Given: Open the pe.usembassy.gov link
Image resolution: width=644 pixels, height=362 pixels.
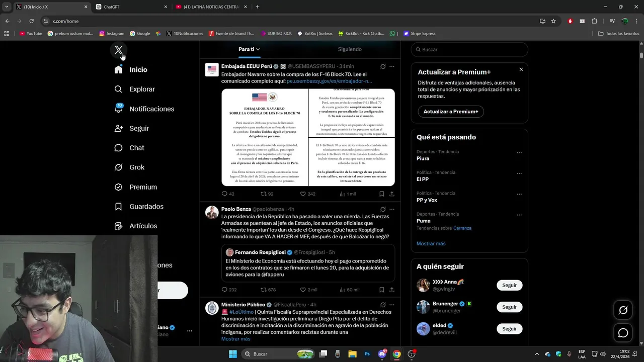Looking at the screenshot, I should (x=329, y=81).
